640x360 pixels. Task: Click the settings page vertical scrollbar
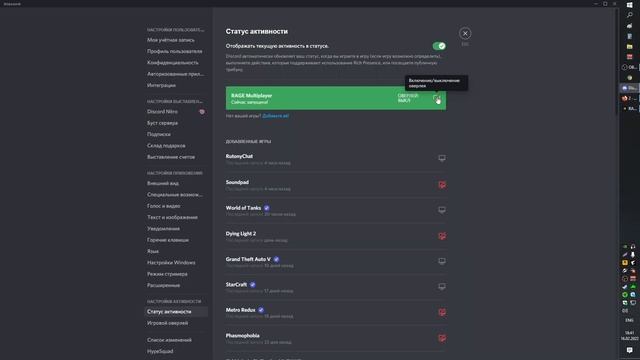[616, 61]
